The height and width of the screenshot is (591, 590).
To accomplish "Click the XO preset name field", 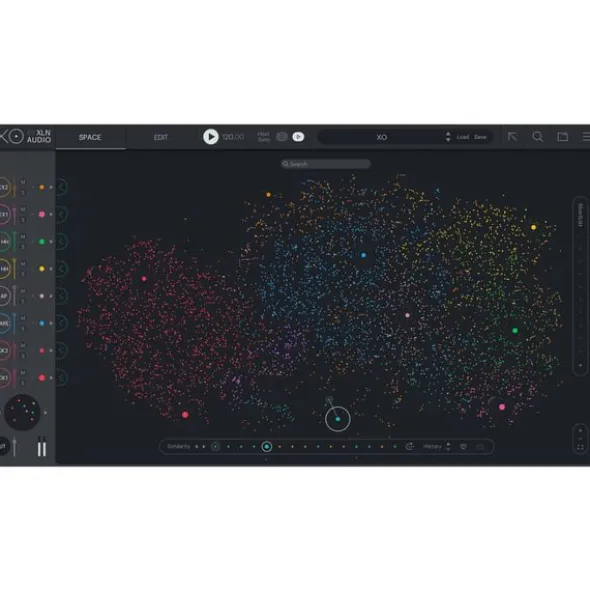I will click(x=381, y=137).
